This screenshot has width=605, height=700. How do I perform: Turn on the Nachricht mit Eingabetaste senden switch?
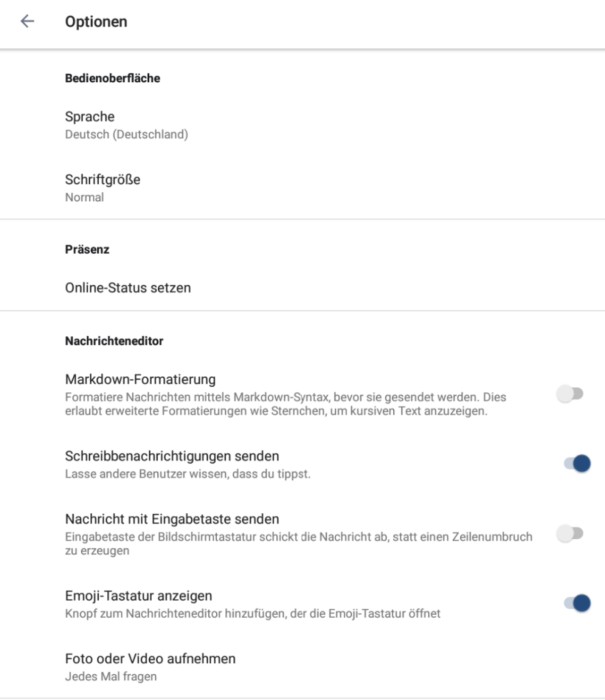coord(570,533)
